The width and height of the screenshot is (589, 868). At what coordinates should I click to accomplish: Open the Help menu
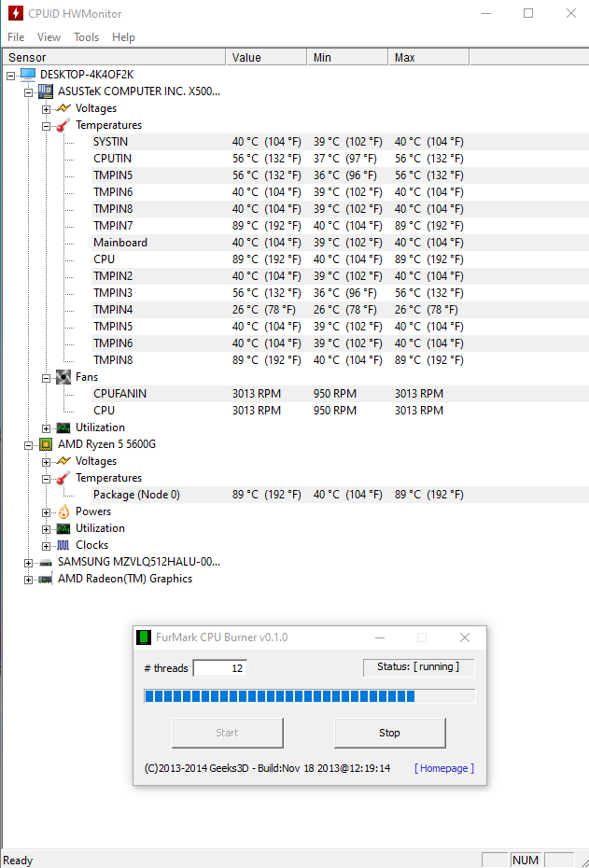coord(123,37)
